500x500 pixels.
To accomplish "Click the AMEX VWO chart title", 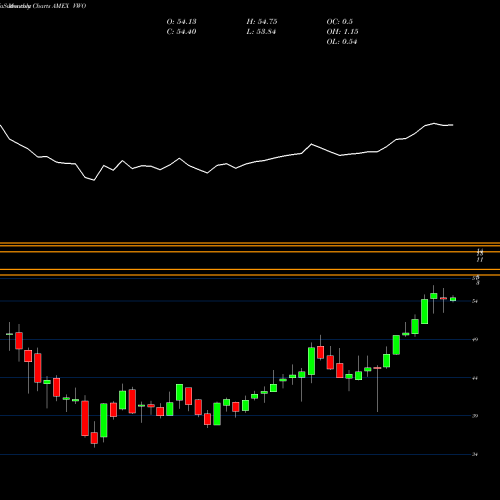I will point(69,6).
